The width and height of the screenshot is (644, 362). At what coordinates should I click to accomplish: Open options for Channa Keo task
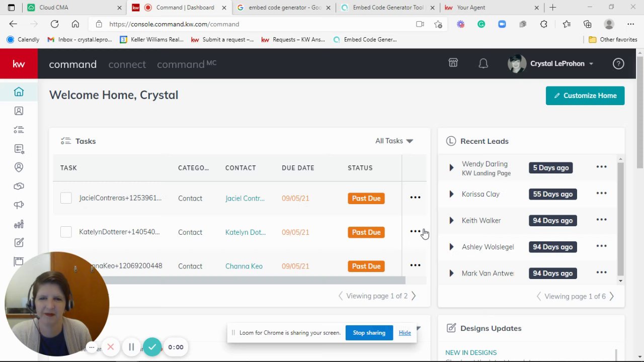[415, 265]
